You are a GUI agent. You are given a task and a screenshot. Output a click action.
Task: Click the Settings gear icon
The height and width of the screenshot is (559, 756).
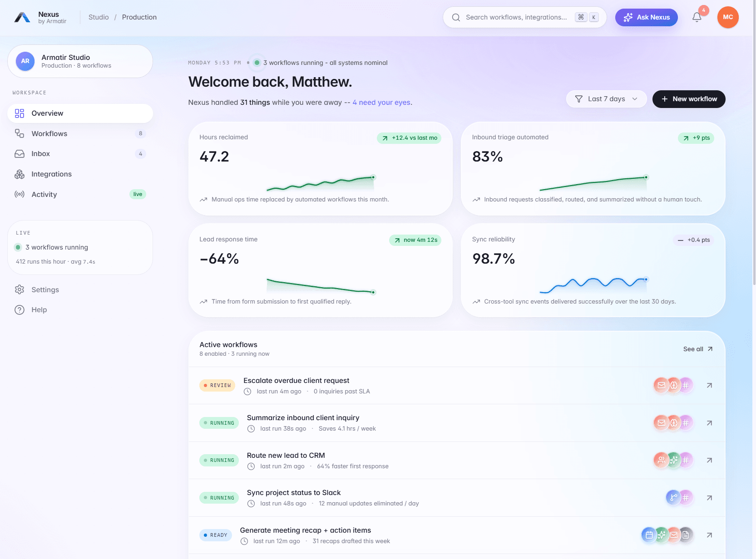pyautogui.click(x=20, y=289)
